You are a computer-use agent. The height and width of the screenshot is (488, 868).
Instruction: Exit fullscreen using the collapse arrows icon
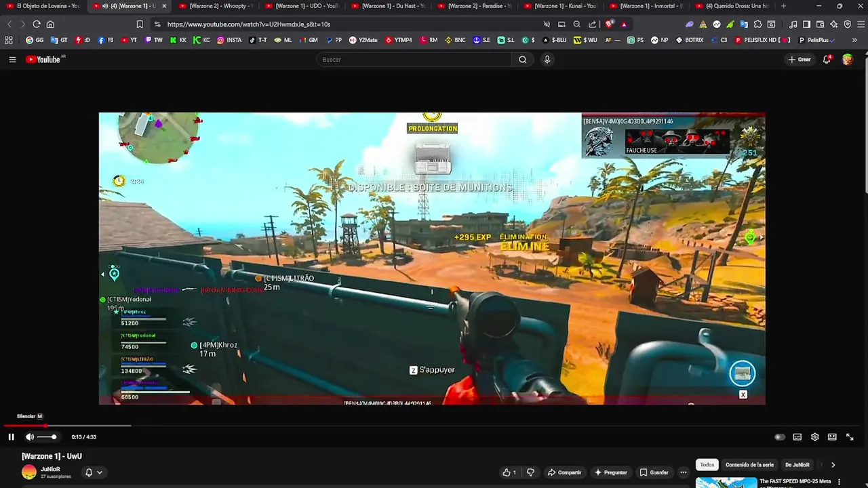850,437
